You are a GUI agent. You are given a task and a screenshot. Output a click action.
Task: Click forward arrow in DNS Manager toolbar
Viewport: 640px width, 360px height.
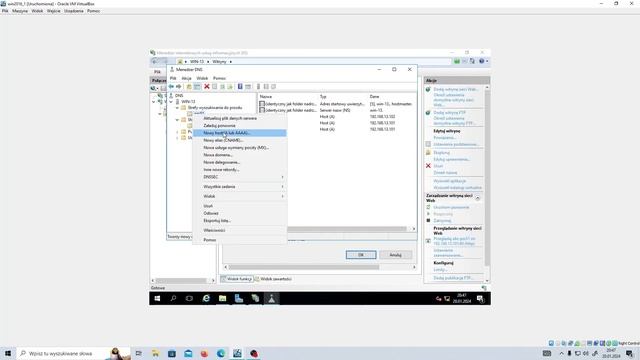tap(178, 87)
